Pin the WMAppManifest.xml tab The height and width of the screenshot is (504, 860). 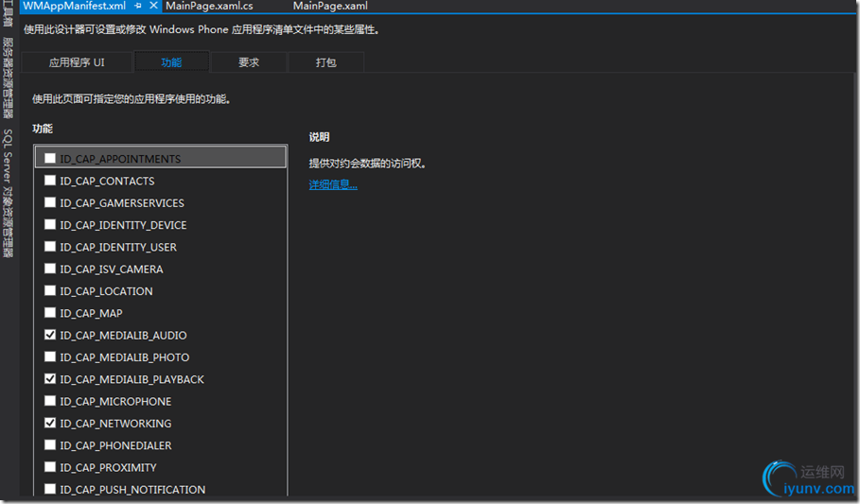[138, 6]
